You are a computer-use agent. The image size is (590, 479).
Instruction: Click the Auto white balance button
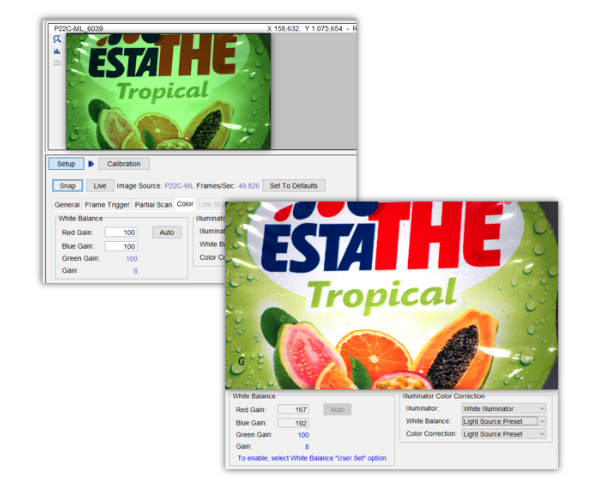coord(167,232)
